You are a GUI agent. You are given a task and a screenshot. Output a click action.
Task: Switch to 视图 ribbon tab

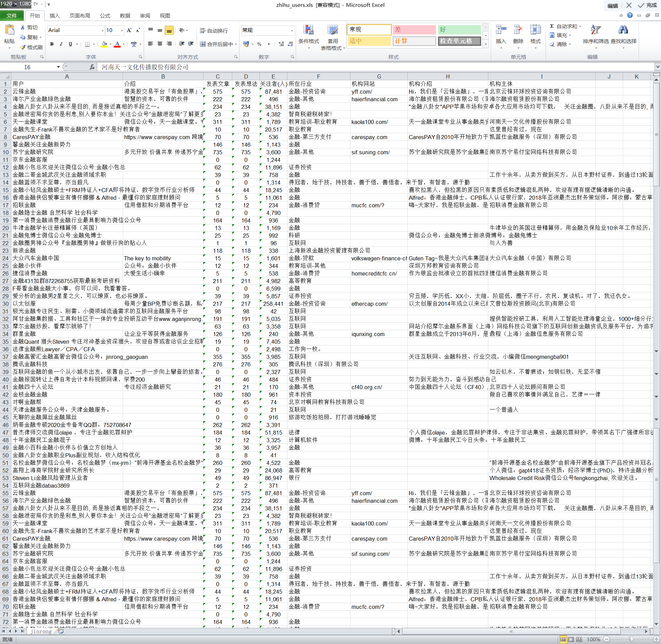click(x=165, y=15)
